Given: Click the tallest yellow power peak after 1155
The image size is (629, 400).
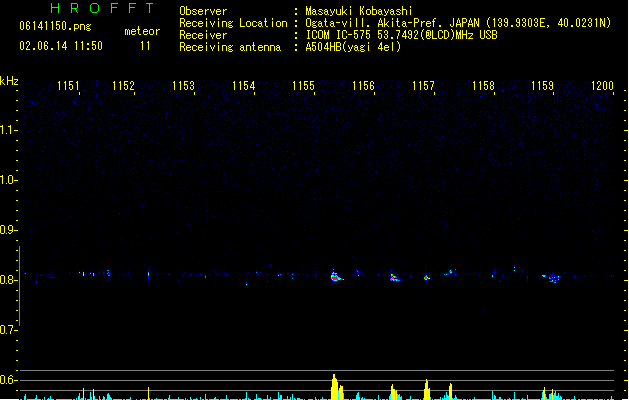Looking at the screenshot, I should click(x=334, y=387).
